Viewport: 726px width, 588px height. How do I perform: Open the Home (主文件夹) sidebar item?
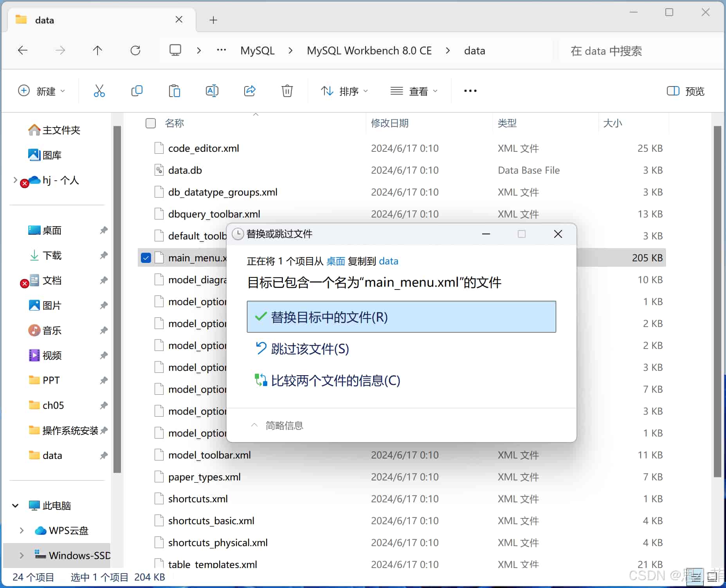[54, 130]
